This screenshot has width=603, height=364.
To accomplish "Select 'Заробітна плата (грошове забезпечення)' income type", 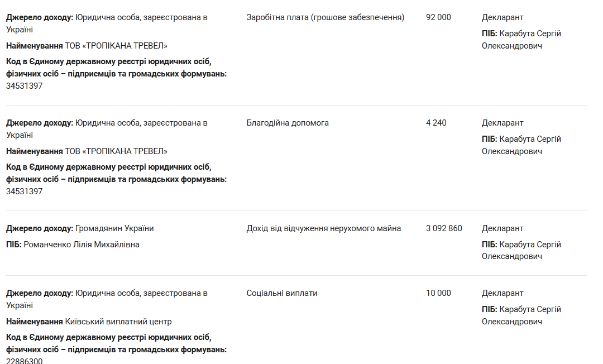I will tap(326, 17).
